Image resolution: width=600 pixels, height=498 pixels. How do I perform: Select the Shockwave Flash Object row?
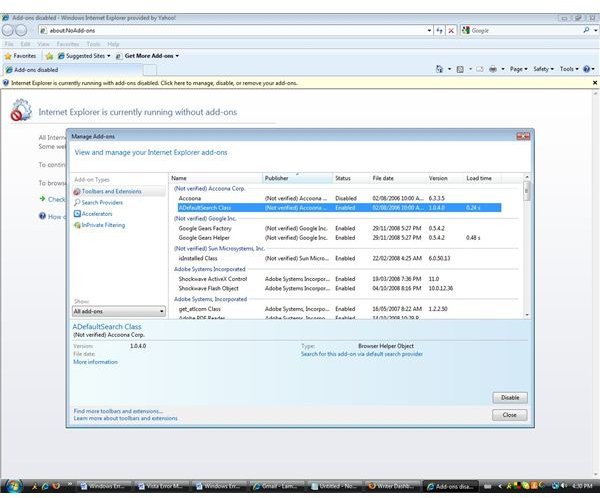[x=339, y=289]
